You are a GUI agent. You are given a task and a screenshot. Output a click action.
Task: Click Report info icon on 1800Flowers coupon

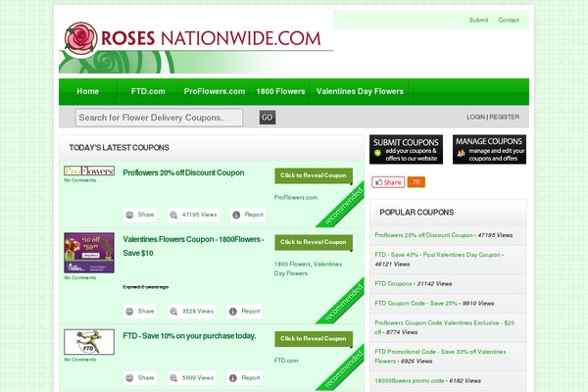[233, 312]
